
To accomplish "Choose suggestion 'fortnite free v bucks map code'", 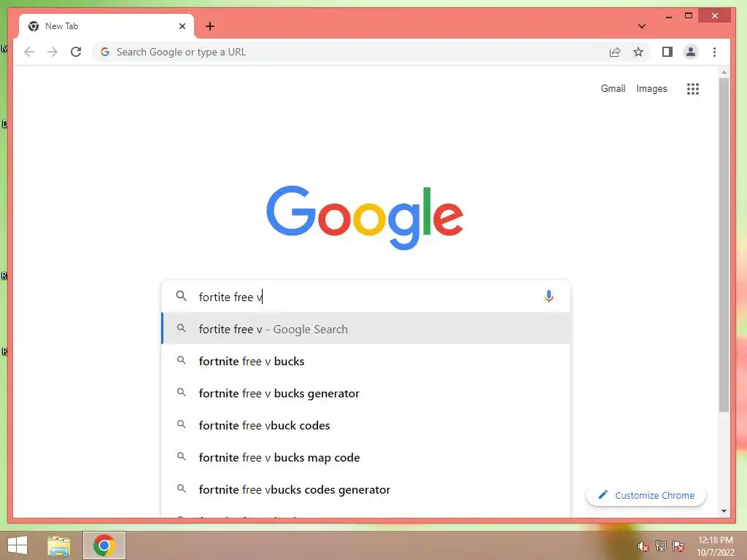I will coord(366,457).
